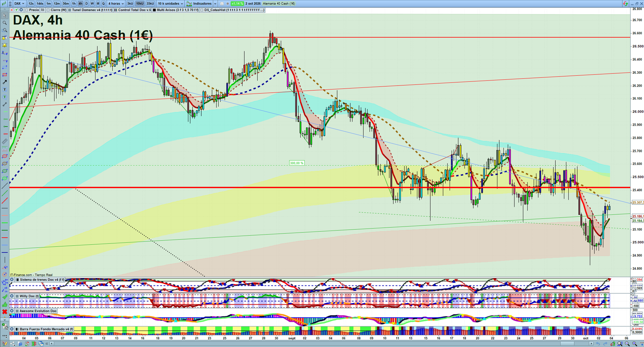Image resolution: width=644 pixels, height=347 pixels.
Task: Close the Sistema de trenes Doc panel
Action: 12,280
